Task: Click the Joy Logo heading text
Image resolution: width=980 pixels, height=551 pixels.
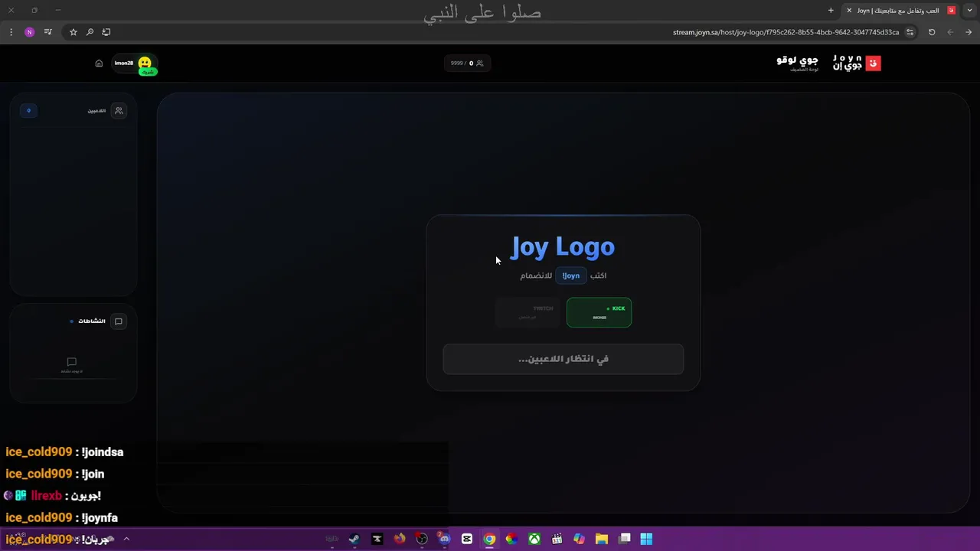Action: 563,247
